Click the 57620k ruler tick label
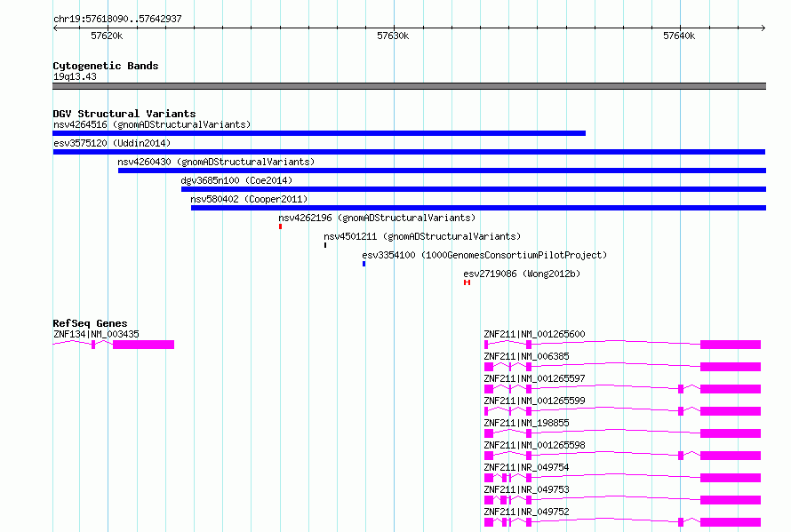Screen dimensions: 791x532 point(107,36)
